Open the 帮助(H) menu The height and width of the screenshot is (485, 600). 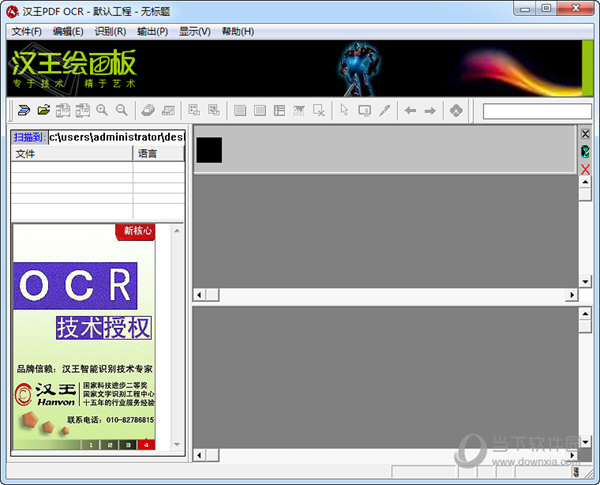[x=238, y=31]
